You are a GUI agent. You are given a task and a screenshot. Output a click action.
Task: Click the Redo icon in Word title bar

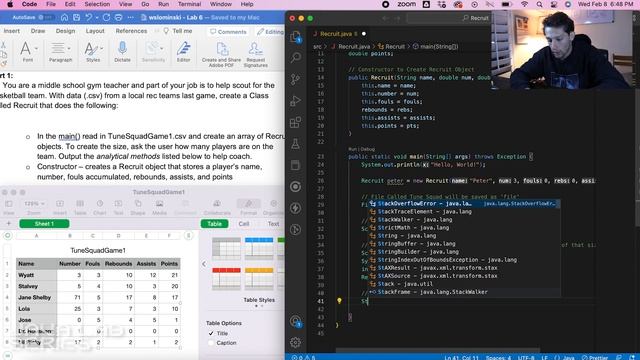tap(107, 18)
